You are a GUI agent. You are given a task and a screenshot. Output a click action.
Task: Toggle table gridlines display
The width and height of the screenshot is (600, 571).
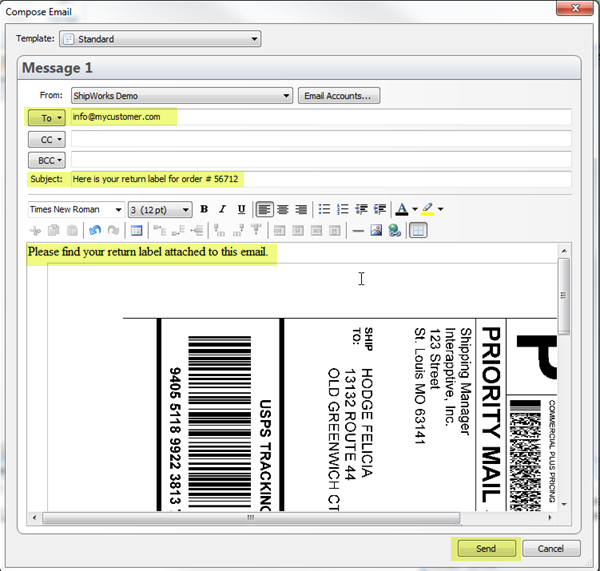[x=418, y=230]
